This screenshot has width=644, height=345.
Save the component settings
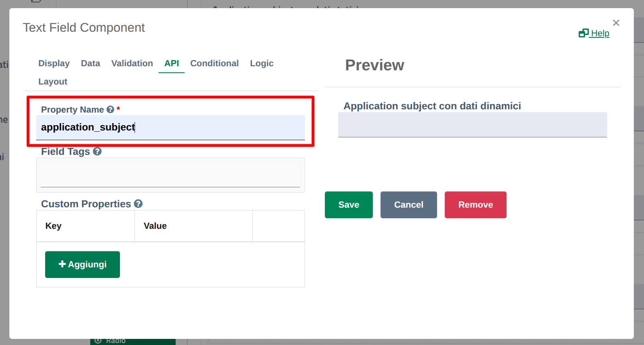(348, 205)
